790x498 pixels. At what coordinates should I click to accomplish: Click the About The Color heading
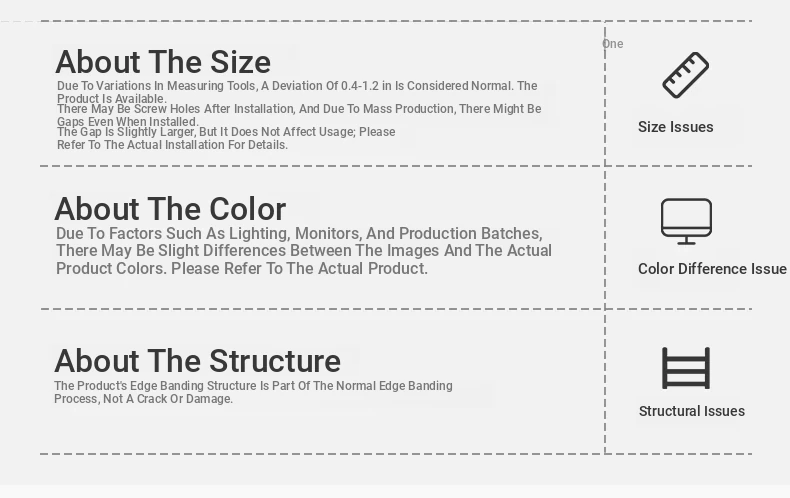pyautogui.click(x=170, y=209)
